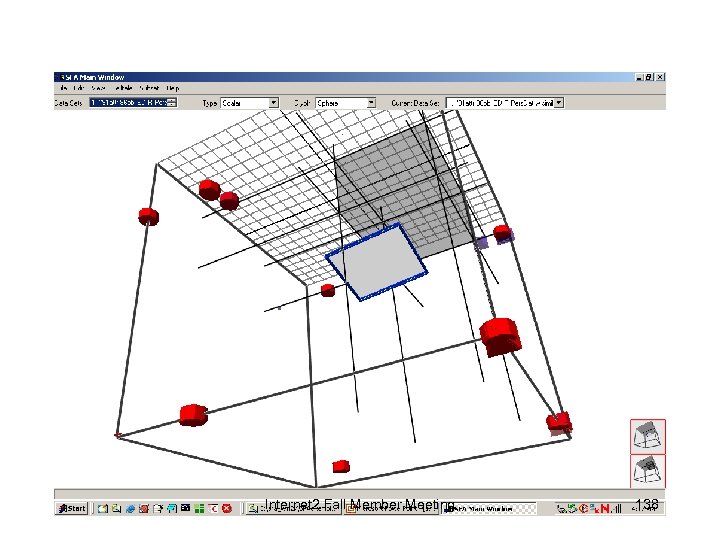The height and width of the screenshot is (540, 720).
Task: Open the Type dropdown showing Scalar
Action: tap(249, 103)
